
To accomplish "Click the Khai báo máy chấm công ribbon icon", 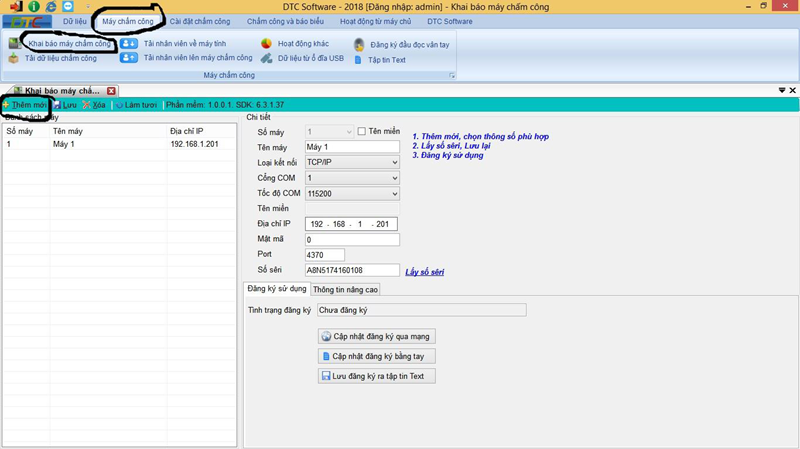I will tap(14, 44).
